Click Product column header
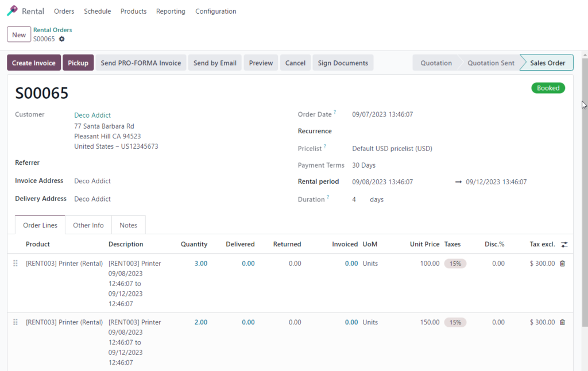Viewport: 588px width, 371px height. click(38, 244)
